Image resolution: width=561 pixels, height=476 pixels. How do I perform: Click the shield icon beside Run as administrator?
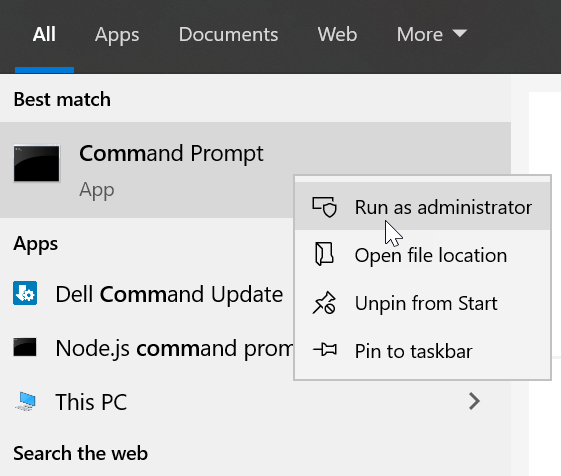click(325, 207)
